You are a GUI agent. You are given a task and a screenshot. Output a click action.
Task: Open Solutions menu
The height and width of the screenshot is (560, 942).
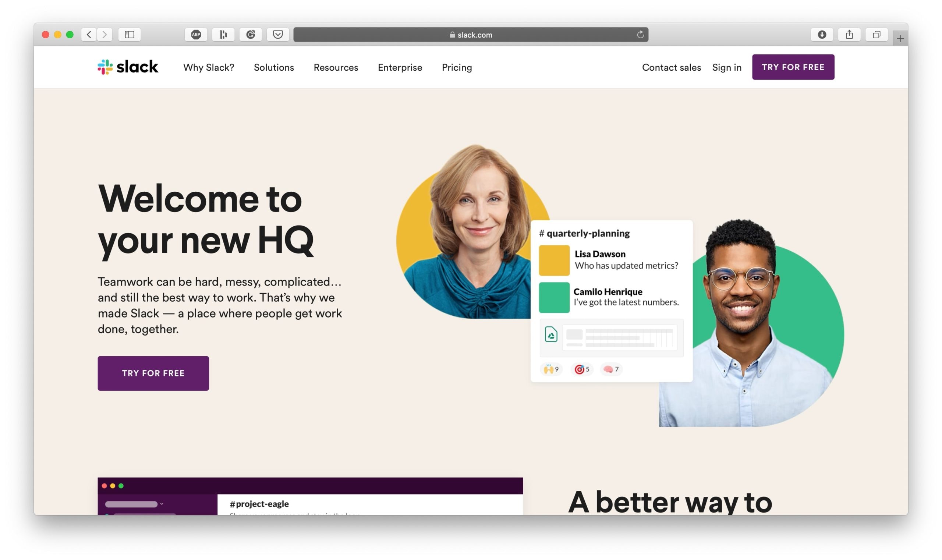coord(274,67)
